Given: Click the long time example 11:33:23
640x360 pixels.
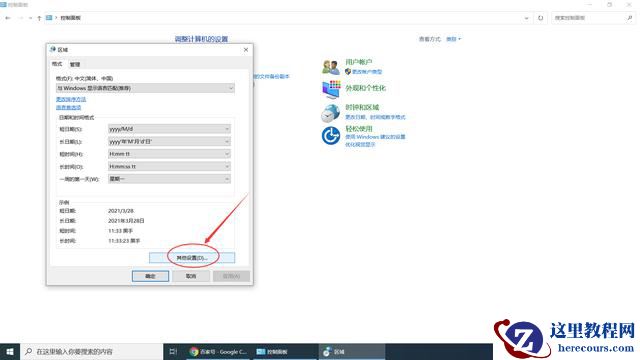Looking at the screenshot, I should click(124, 241).
